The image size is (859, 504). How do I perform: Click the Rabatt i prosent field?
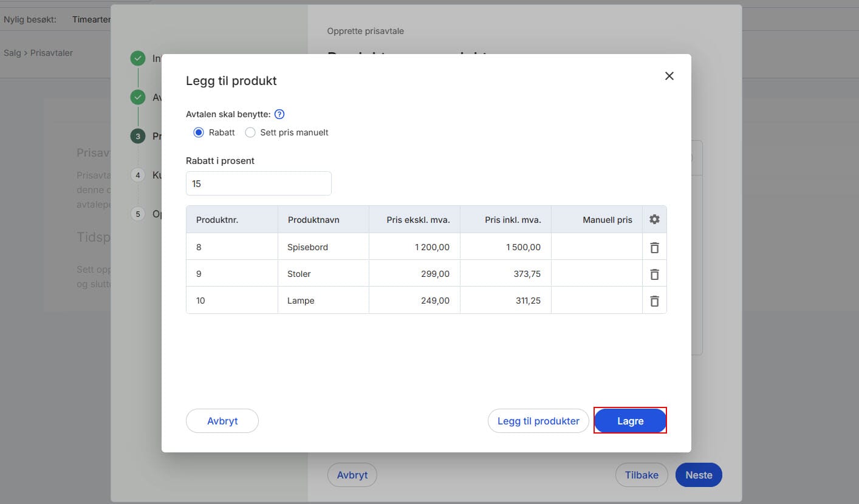coord(258,183)
